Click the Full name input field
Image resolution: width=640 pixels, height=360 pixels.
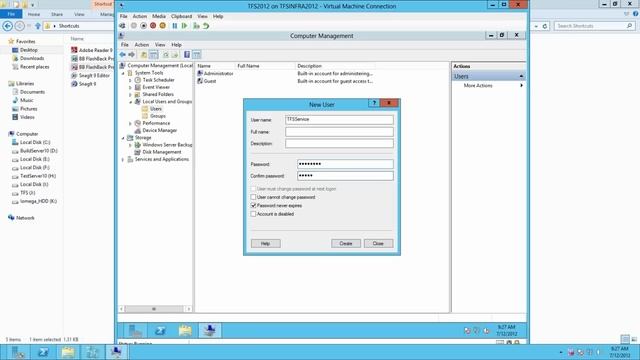coord(339,132)
